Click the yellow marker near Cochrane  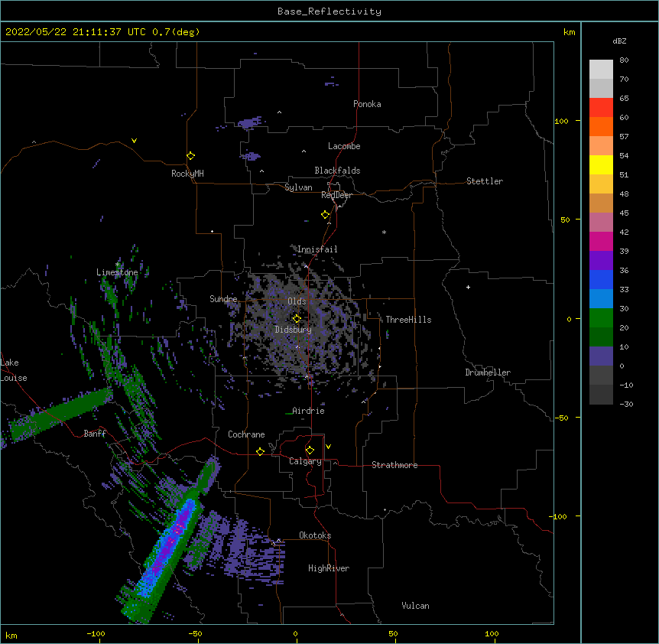coord(260,451)
